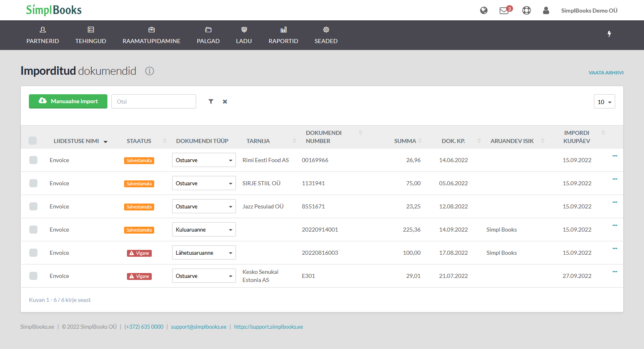Focus the Otsi search field
This screenshot has width=644, height=349.
pos(154,102)
